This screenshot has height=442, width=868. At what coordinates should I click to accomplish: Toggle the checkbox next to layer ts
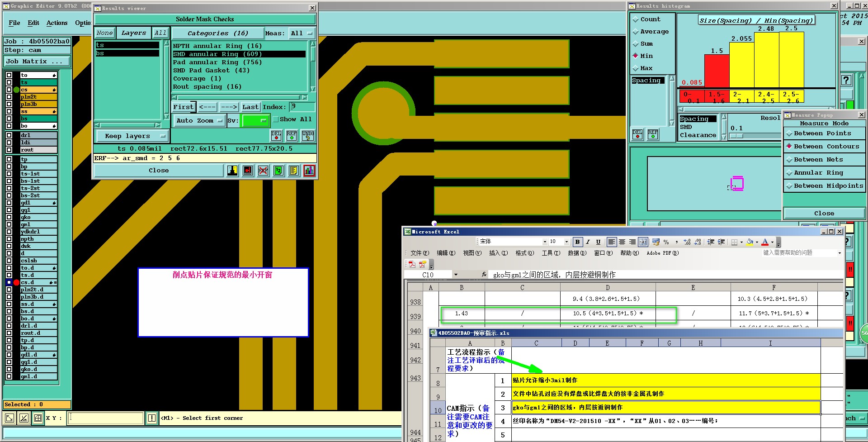pos(9,82)
